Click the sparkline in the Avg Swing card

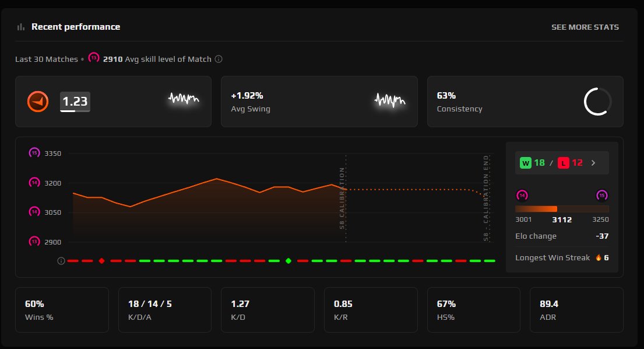(390, 100)
